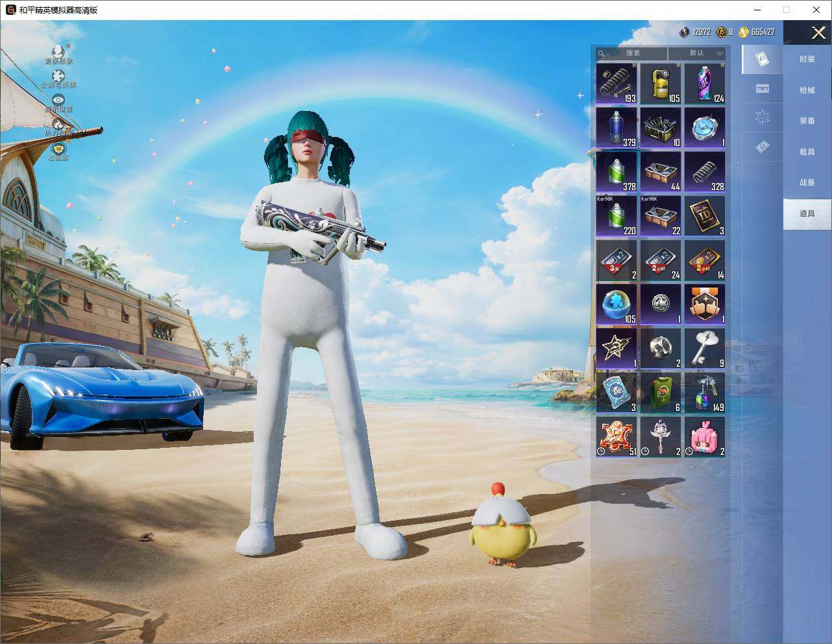Screen dimensions: 832x644
Task: Select the silver key item
Action: [x=704, y=348]
